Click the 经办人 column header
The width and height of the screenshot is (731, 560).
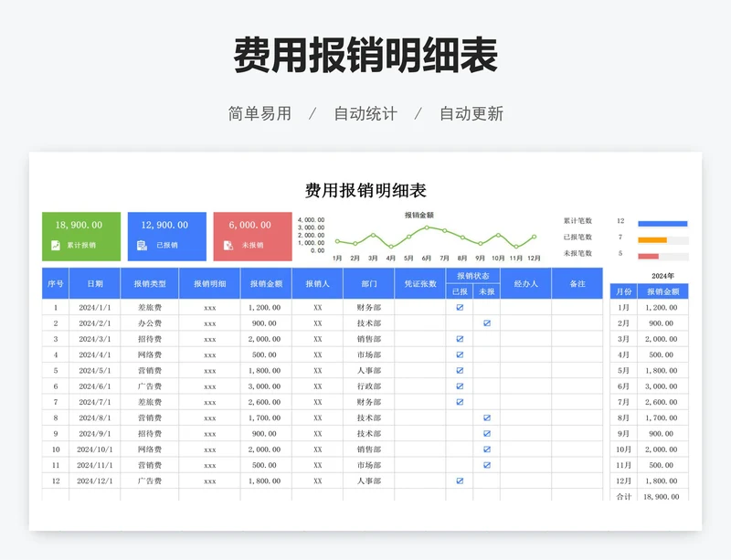(526, 283)
